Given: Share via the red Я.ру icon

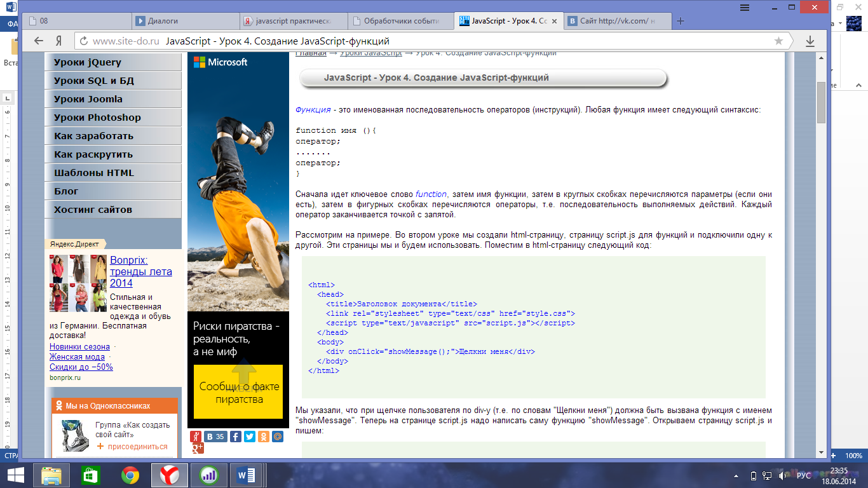Looking at the screenshot, I should pos(196,437).
